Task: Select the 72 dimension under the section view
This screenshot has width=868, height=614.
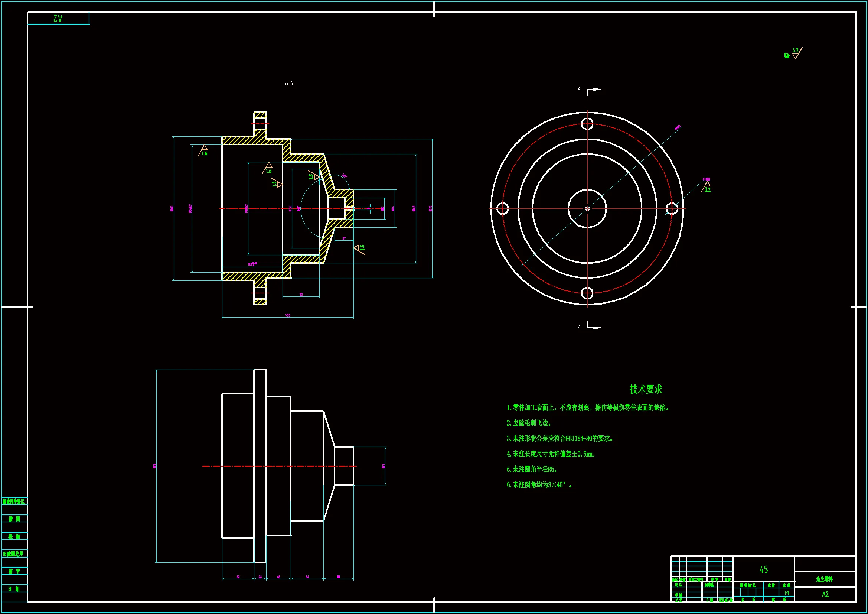Action: (301, 294)
